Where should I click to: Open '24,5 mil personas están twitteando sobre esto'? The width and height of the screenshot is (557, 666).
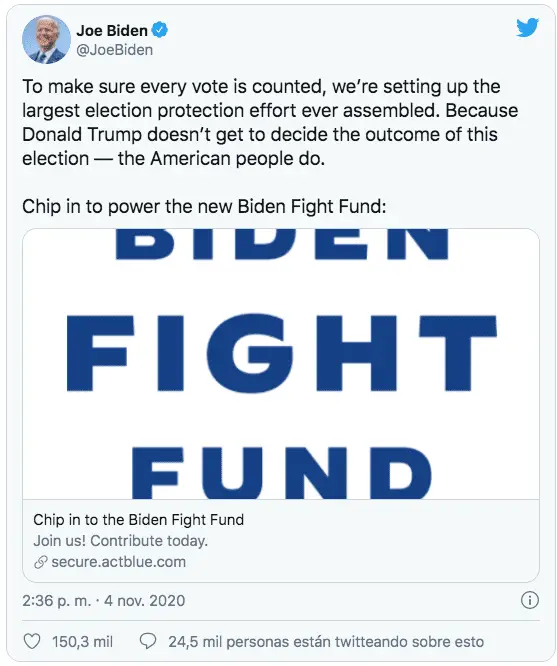326,642
